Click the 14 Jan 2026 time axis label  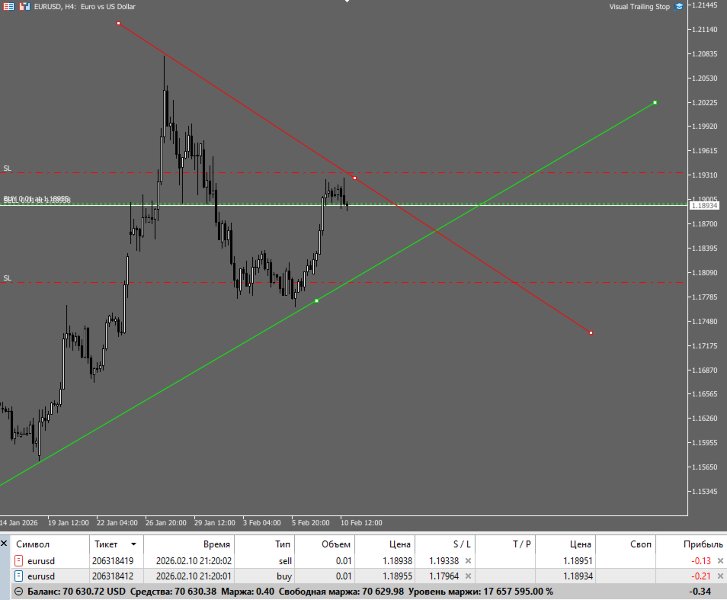19,523
